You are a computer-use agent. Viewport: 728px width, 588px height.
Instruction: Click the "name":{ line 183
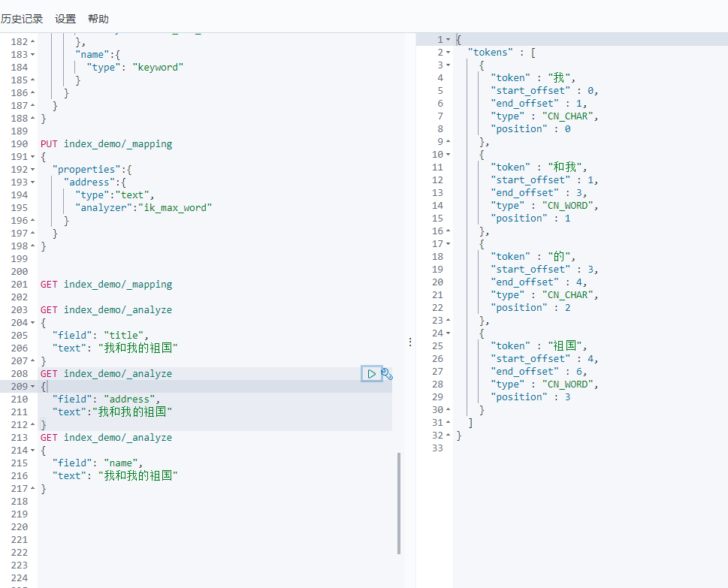[x=98, y=55]
